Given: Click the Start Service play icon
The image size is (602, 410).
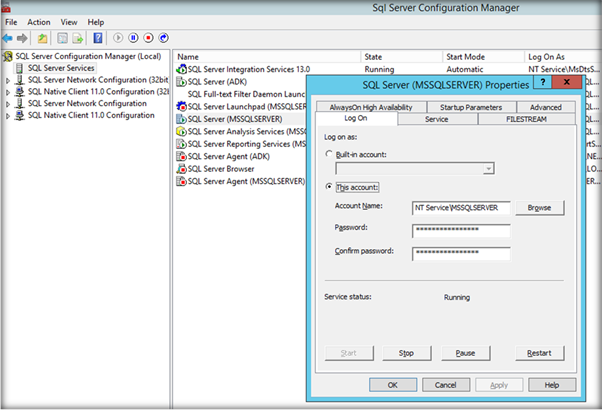Looking at the screenshot, I should (118, 38).
